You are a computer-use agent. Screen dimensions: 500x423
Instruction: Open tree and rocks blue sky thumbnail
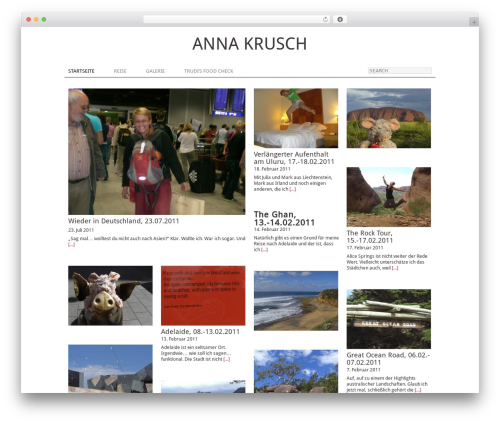click(296, 371)
